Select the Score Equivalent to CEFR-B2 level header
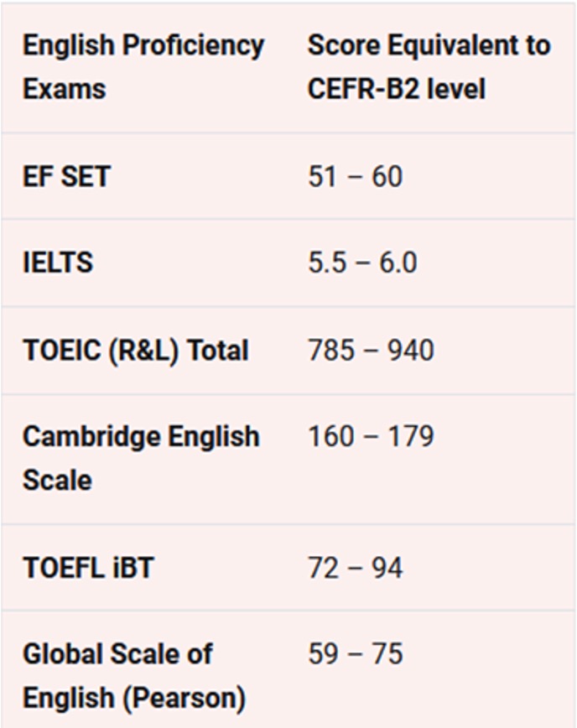 click(429, 67)
